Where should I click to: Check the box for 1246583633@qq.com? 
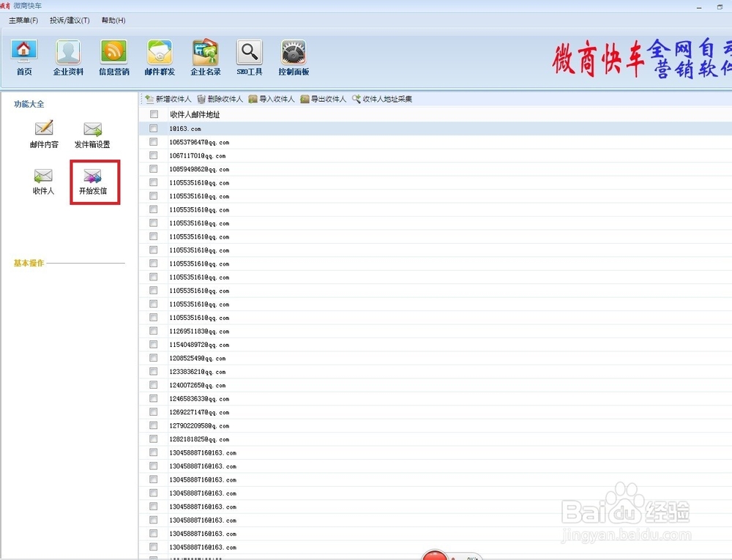[154, 398]
